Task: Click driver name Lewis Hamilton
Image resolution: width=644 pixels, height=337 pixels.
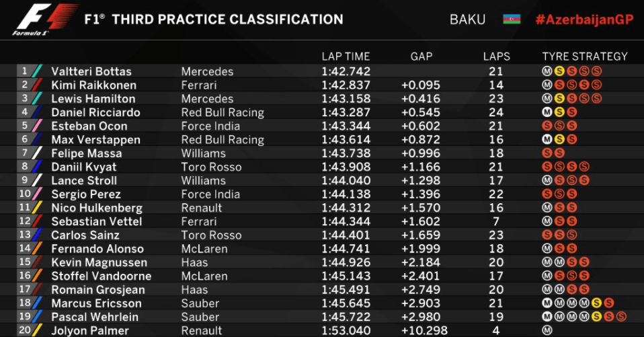Action: pyautogui.click(x=93, y=99)
